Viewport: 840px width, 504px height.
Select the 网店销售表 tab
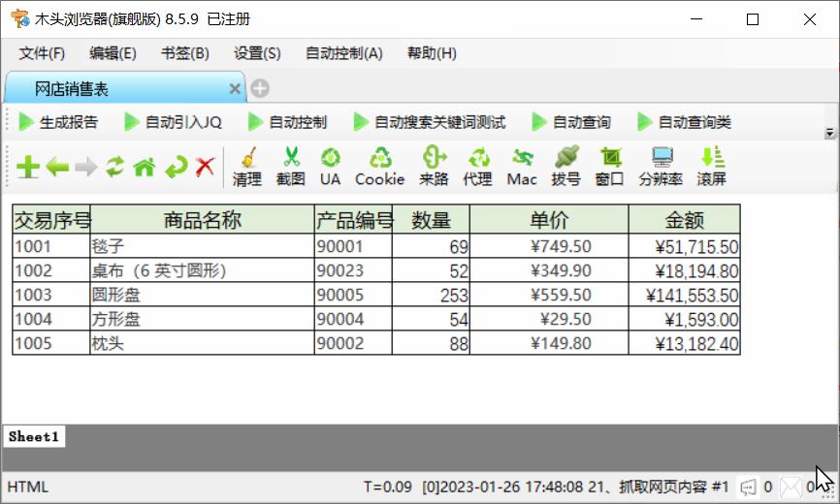(124, 88)
